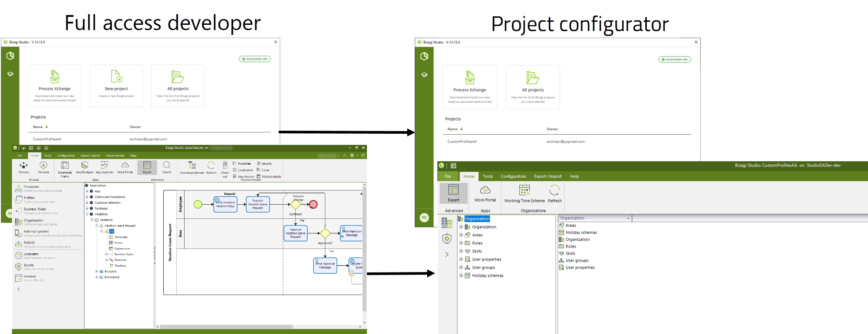Viewport: 868px width, 334px height.
Task: Open File menu in configurator Studio
Action: point(448,176)
